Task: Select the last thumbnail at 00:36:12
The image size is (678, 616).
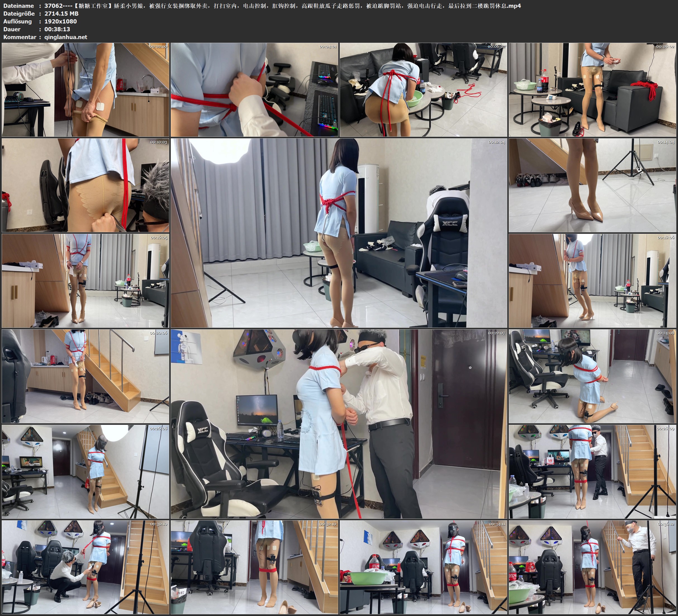Action: 593,567
